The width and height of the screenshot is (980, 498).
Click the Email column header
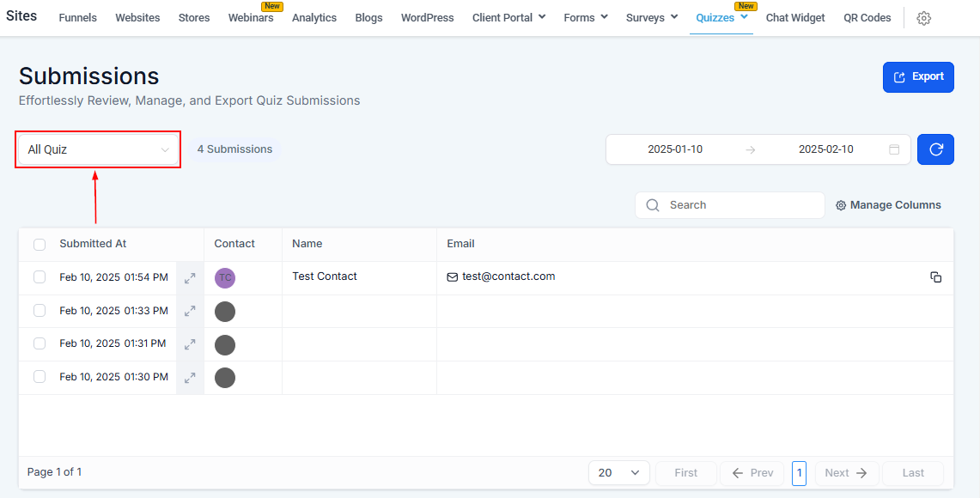click(460, 244)
